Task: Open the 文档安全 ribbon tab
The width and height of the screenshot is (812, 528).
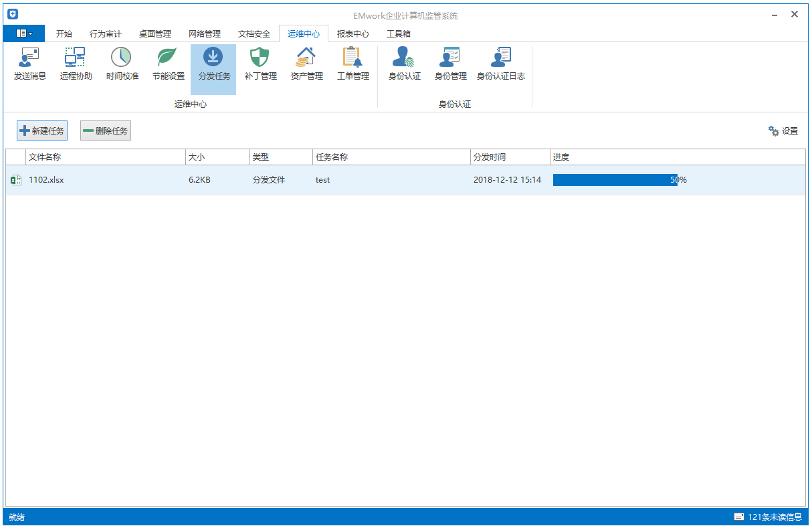Action: tap(254, 34)
